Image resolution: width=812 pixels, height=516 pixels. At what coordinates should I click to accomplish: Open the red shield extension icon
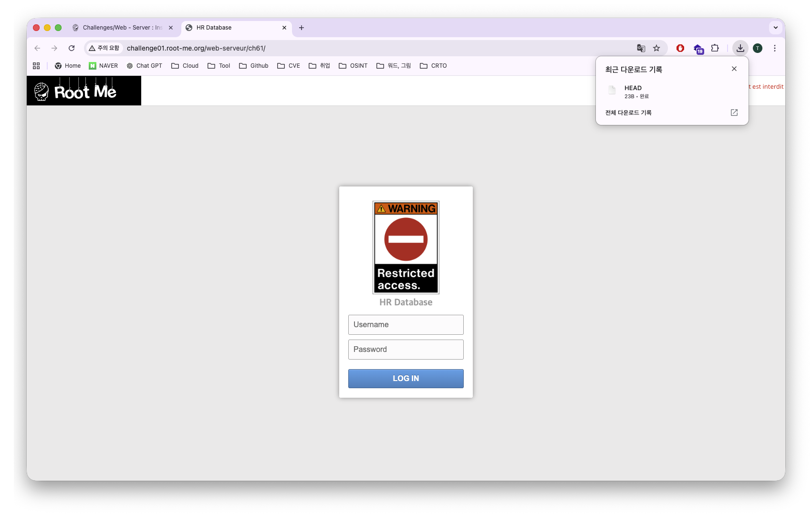coord(680,48)
